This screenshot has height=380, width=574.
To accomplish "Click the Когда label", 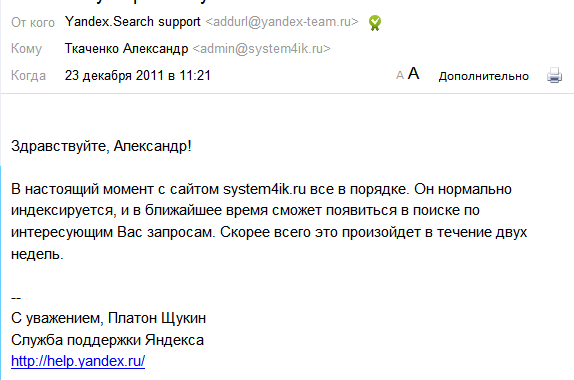I will click(x=28, y=76).
